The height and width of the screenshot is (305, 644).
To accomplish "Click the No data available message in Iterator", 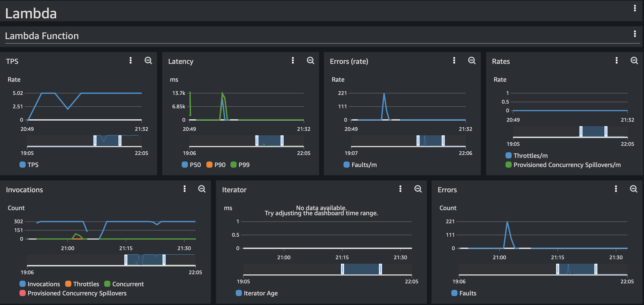I will coord(321,210).
